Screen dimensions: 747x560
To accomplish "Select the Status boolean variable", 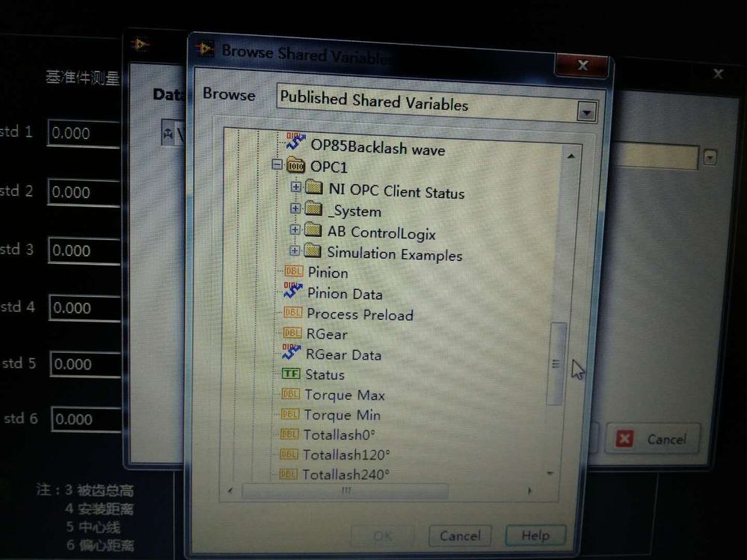I will [x=325, y=375].
